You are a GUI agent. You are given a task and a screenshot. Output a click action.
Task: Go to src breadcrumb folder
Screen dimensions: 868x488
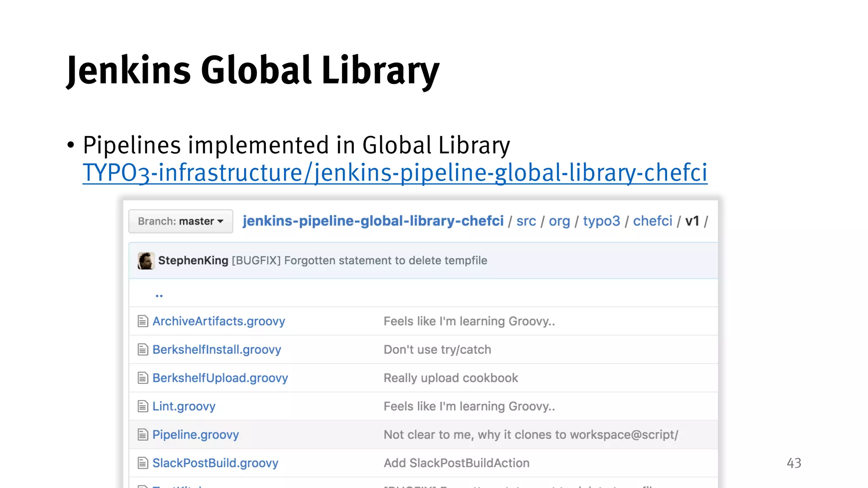[526, 221]
